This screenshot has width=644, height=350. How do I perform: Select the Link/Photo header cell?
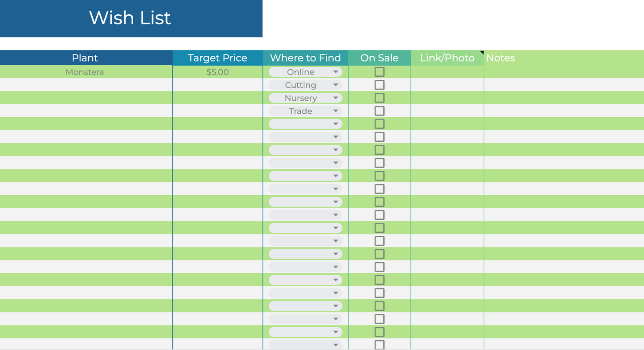pos(447,58)
